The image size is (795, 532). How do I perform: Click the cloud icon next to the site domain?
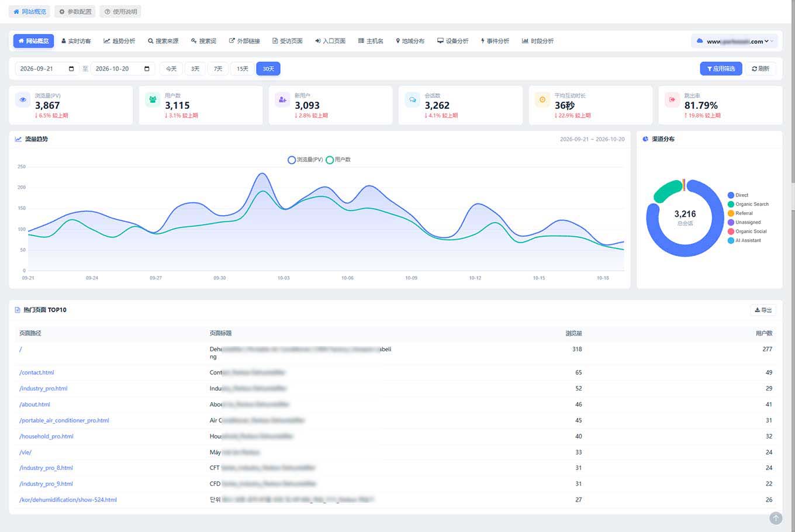700,41
